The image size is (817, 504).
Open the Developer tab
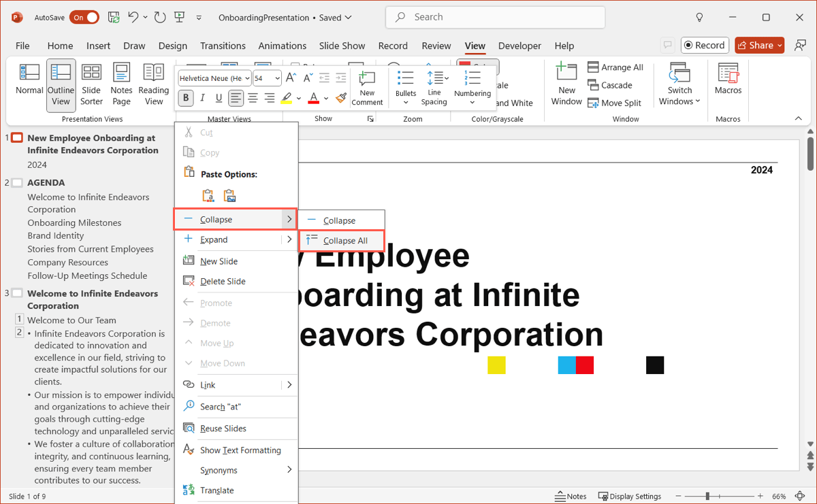[x=519, y=46]
